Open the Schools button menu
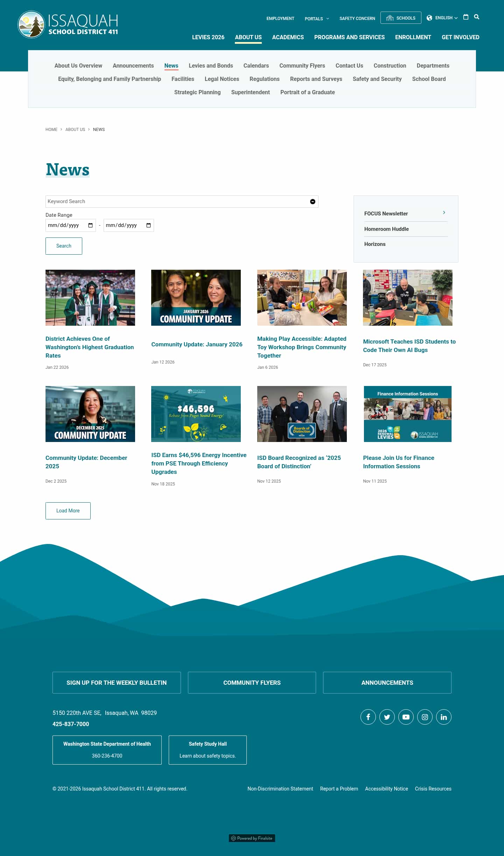This screenshot has width=504, height=856. click(x=401, y=18)
